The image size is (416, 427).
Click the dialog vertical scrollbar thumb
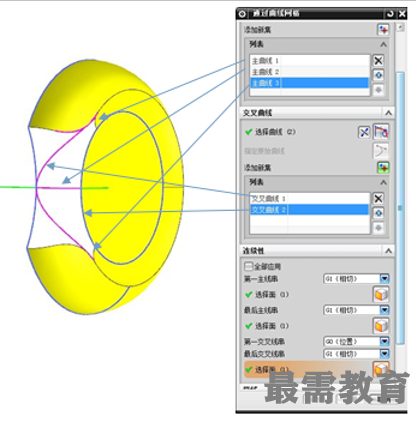tap(400, 208)
